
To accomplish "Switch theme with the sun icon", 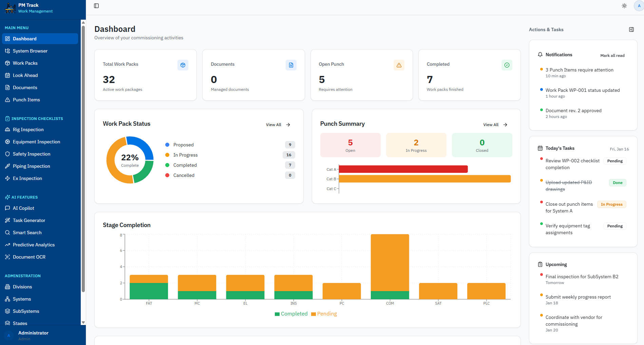I will [624, 6].
